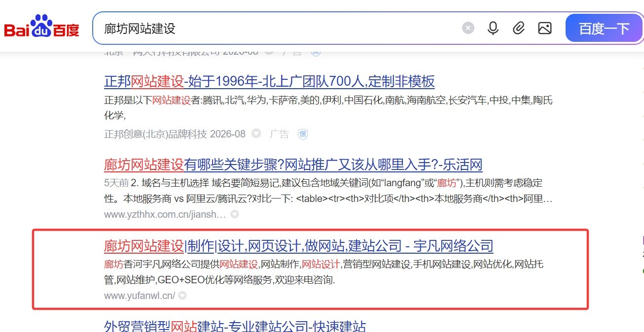The height and width of the screenshot is (332, 644).
Task: Click the 百度一下 search button
Action: tap(604, 28)
